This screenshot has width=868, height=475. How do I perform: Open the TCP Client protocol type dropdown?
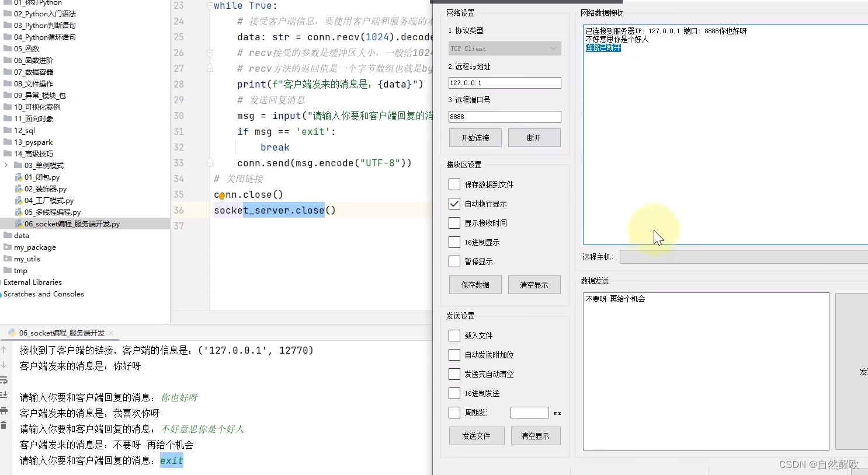[x=505, y=48]
